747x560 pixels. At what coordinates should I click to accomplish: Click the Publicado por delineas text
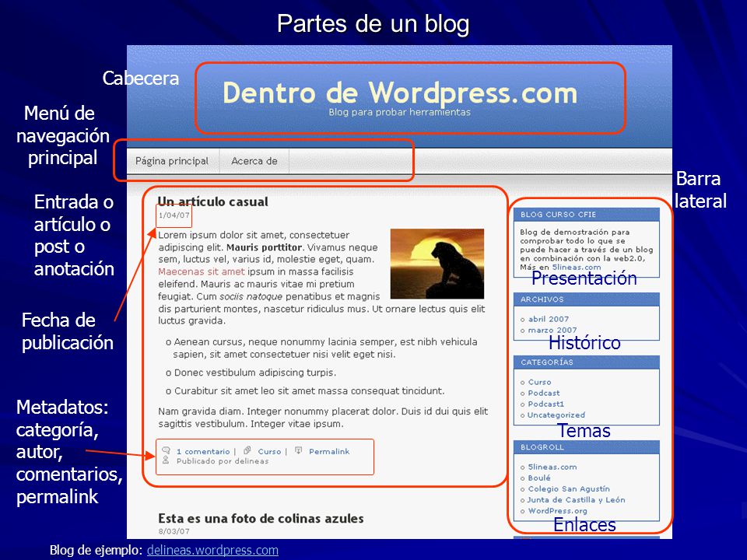tap(223, 461)
